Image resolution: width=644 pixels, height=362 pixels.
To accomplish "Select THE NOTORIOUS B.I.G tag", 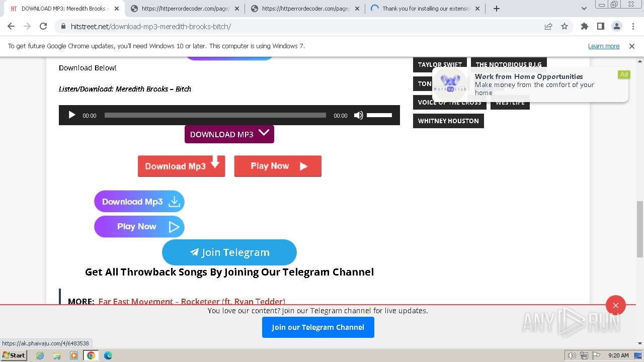I will pos(509,64).
